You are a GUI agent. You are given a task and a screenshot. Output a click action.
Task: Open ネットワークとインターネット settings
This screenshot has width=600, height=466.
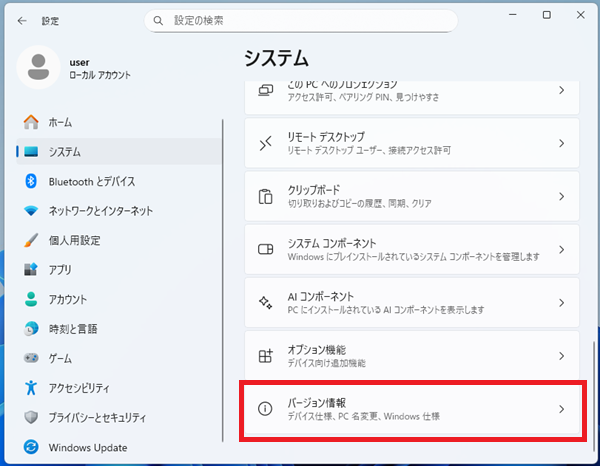tap(119, 210)
